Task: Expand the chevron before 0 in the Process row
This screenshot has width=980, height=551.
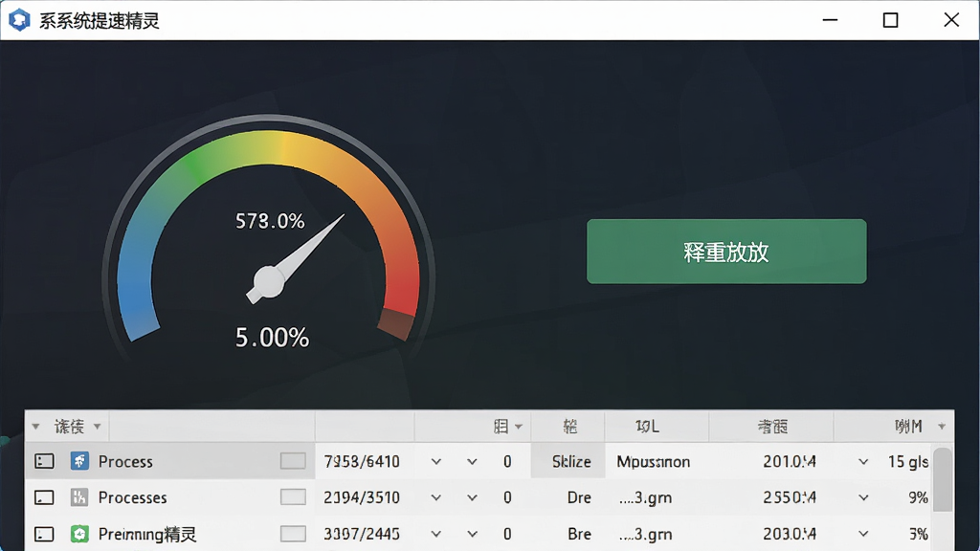Action: pos(472,462)
